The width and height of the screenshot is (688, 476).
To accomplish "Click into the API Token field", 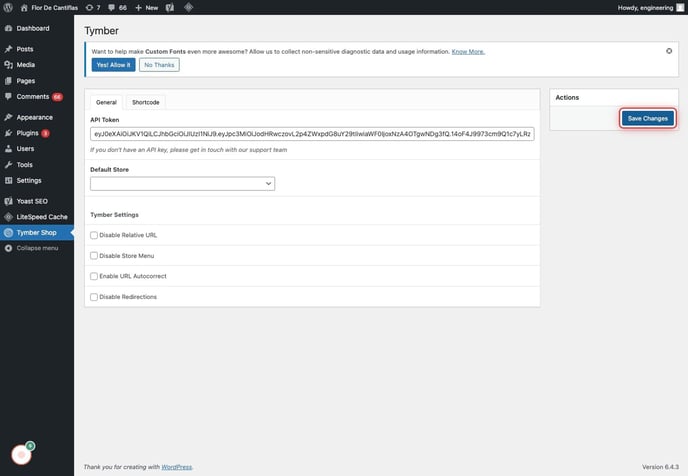I will (x=312, y=133).
